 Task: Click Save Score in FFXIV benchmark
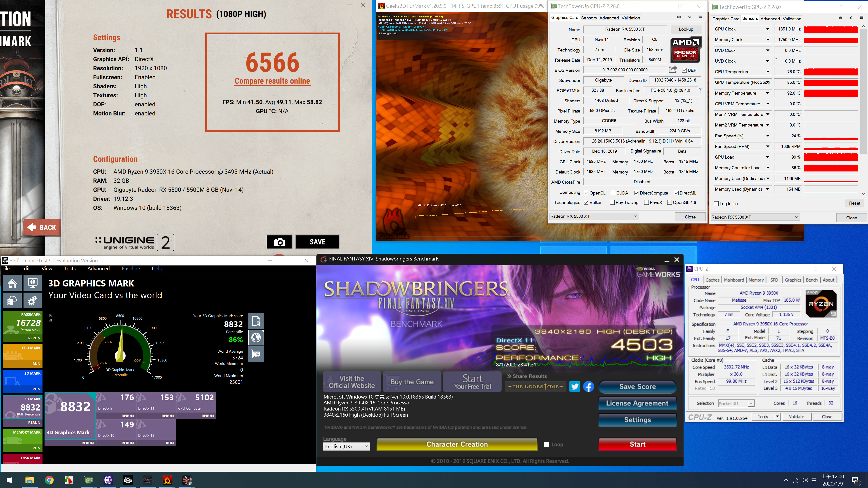(x=637, y=387)
